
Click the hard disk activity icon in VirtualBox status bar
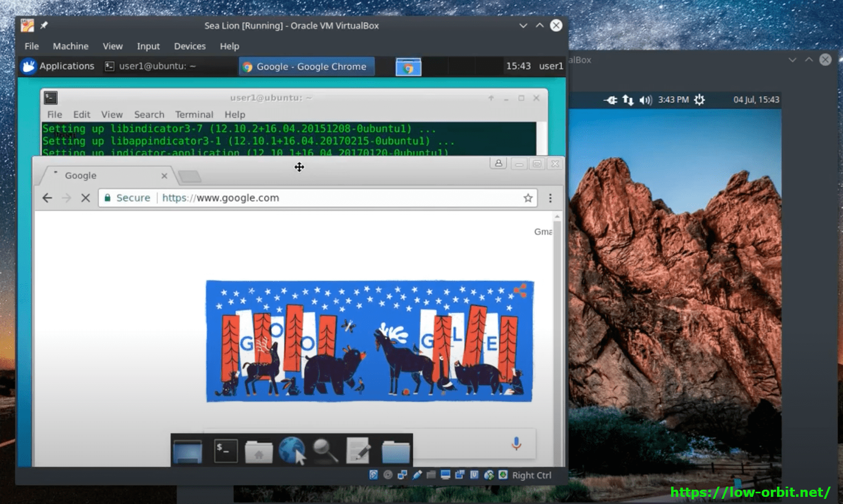tap(373, 475)
